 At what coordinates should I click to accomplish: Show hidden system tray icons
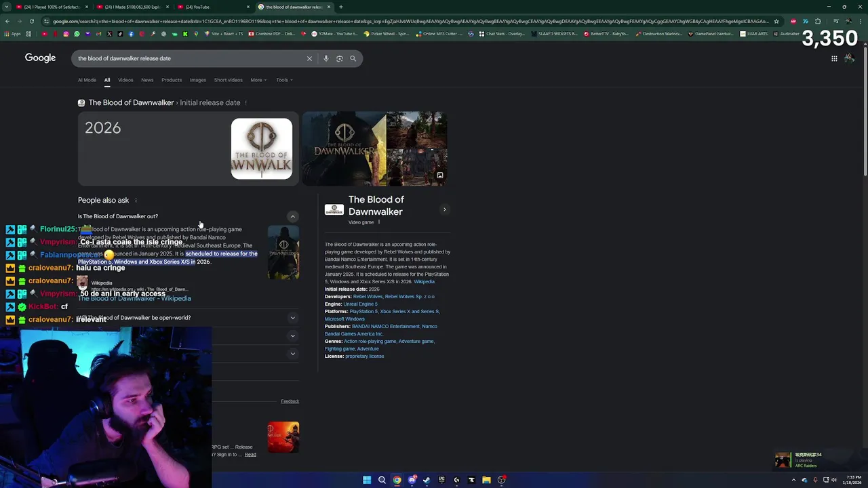[794, 480]
